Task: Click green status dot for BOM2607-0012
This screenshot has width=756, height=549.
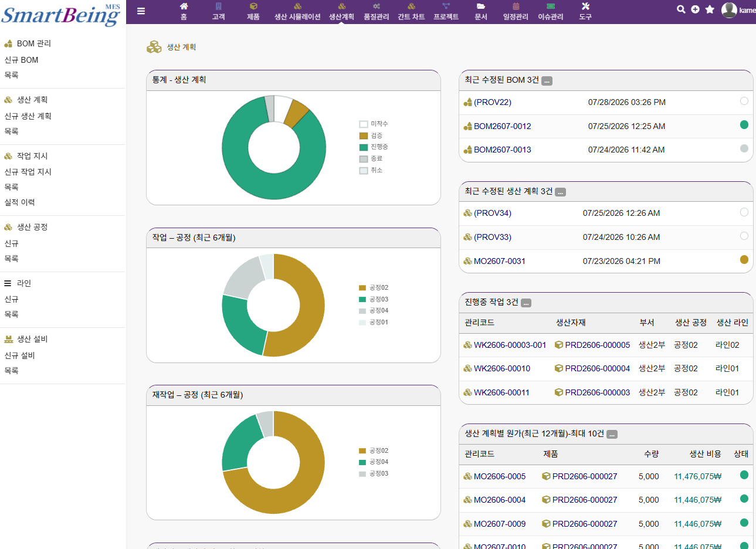Action: click(x=744, y=124)
